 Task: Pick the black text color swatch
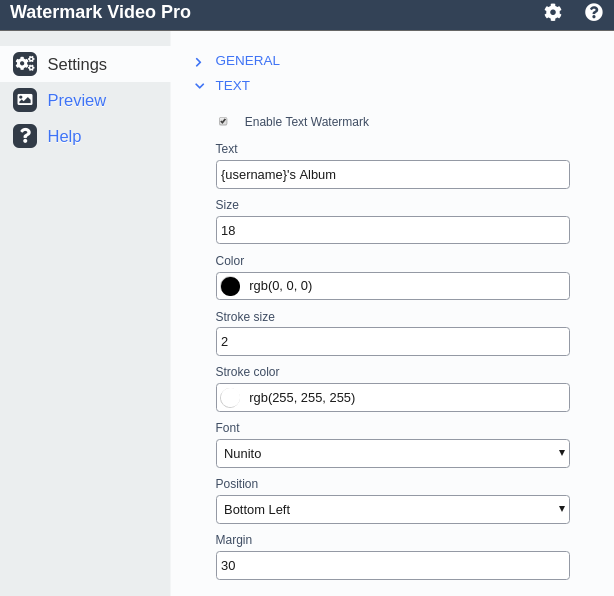pos(231,286)
